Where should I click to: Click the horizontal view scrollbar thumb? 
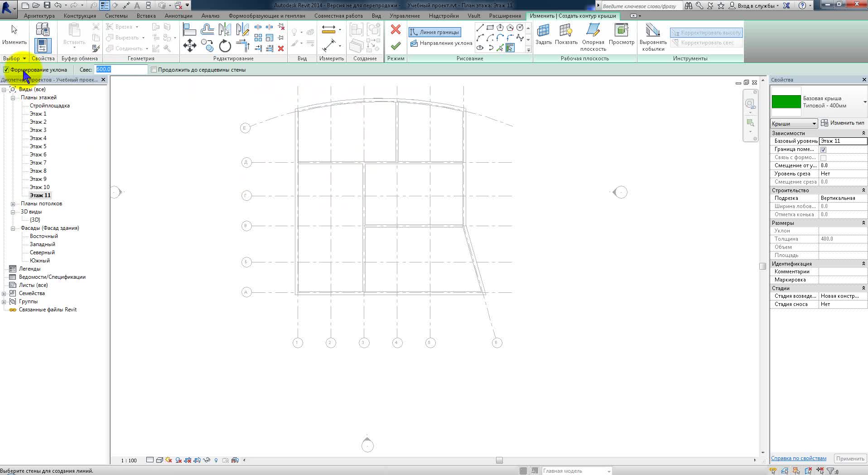[x=499, y=460]
